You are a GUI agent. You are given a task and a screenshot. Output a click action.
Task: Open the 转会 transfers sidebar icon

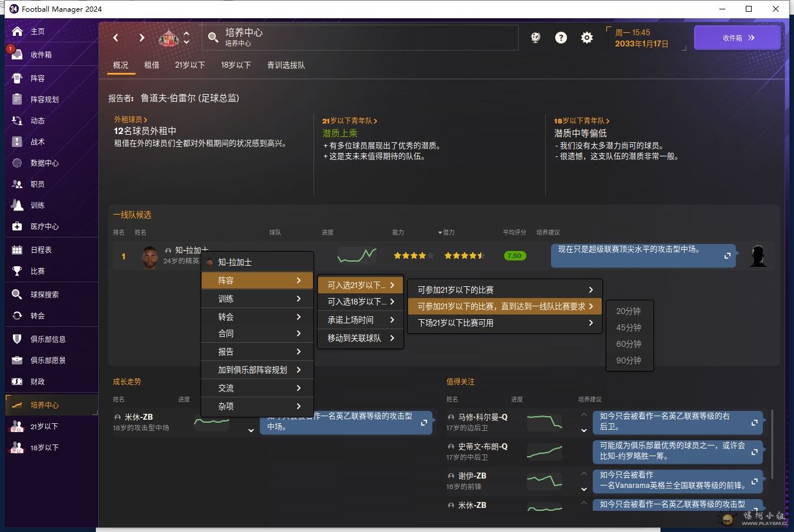click(17, 316)
